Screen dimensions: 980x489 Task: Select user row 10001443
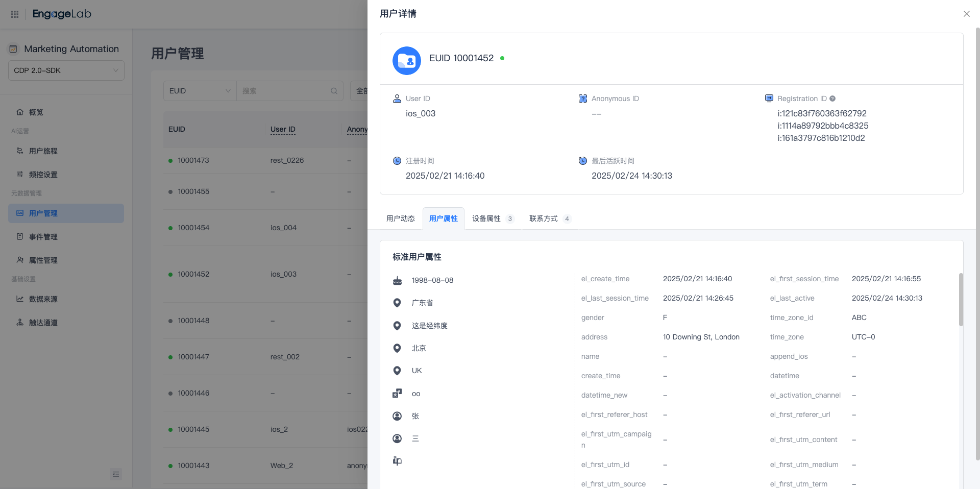tap(265, 466)
